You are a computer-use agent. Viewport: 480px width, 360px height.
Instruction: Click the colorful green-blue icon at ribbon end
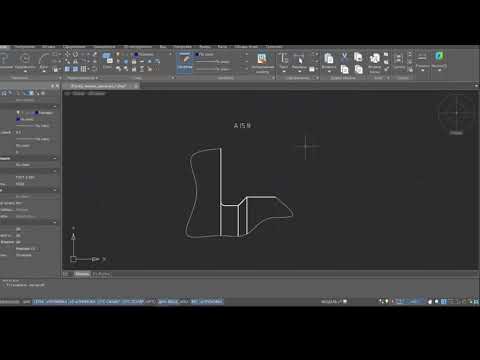coord(439,57)
